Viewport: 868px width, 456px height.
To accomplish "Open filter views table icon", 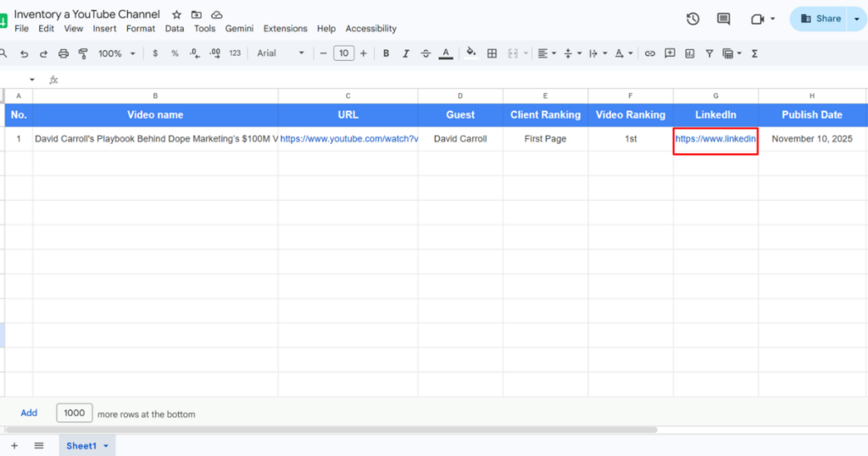I will 728,53.
